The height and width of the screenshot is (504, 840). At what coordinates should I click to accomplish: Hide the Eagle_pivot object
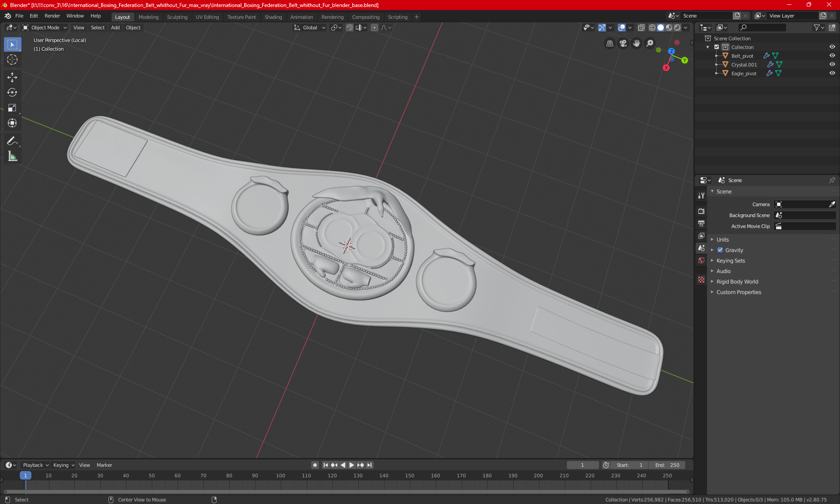832,73
